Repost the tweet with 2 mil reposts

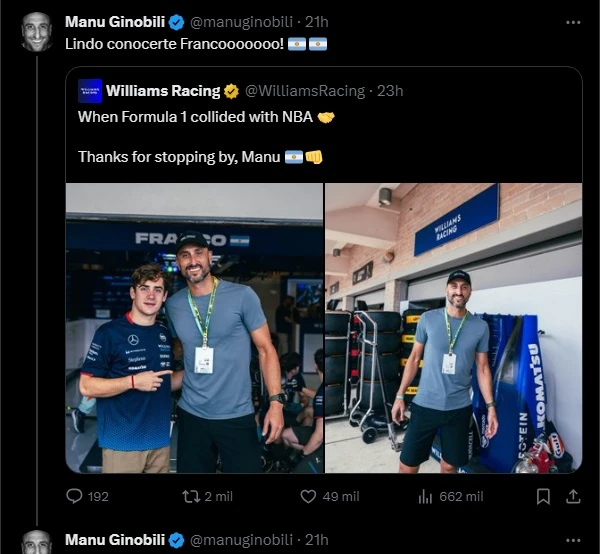pos(188,496)
